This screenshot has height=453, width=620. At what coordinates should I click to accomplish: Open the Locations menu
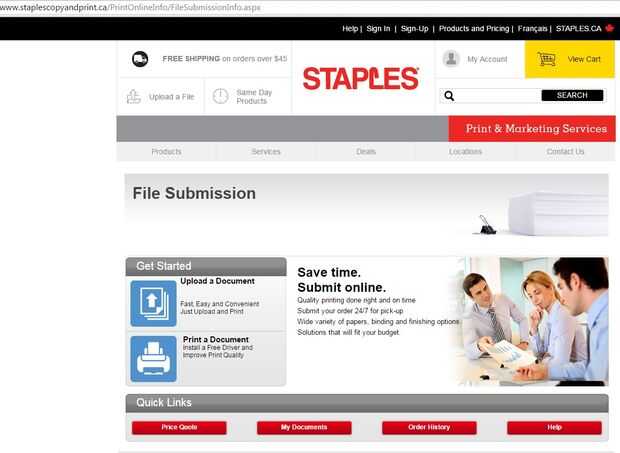point(465,151)
